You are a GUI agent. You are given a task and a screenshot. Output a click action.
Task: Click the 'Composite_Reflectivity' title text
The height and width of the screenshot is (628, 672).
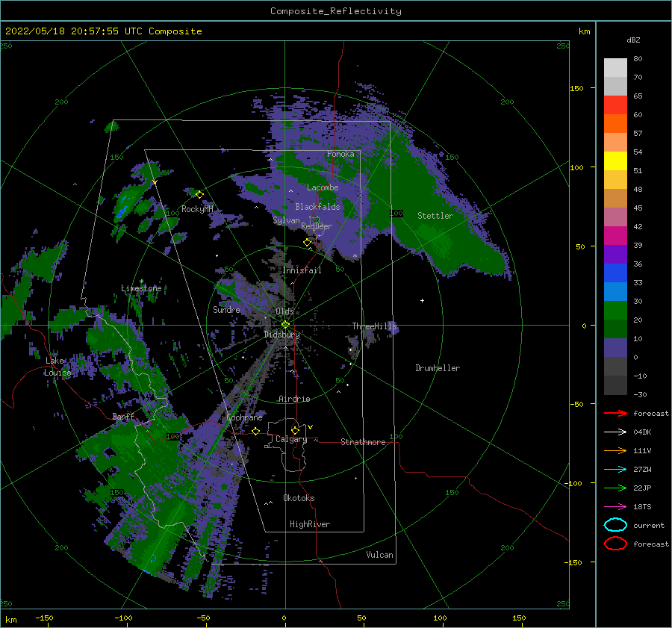(x=336, y=11)
